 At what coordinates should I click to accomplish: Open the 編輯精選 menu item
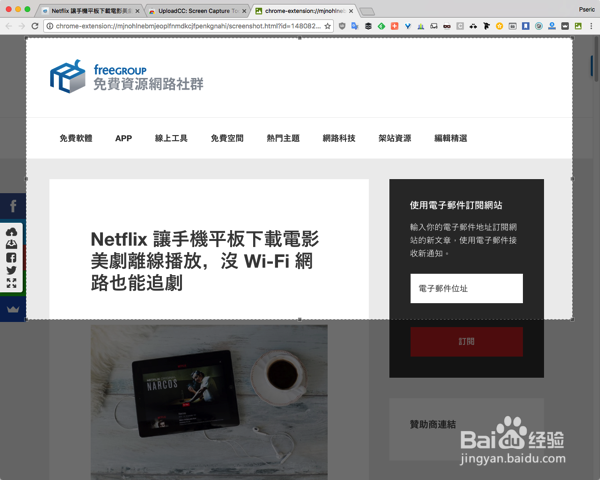tap(450, 138)
